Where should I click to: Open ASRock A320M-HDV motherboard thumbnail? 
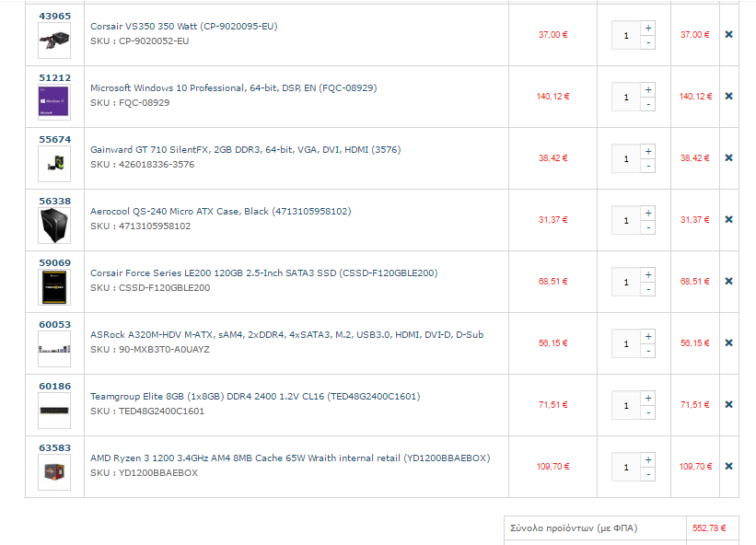click(x=54, y=349)
